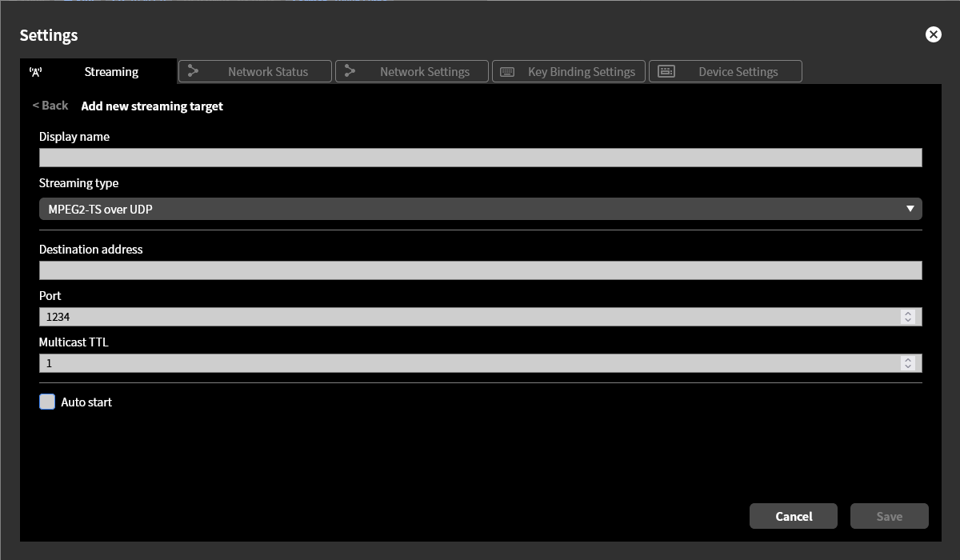Focus the Destination address field
The image size is (960, 560).
pyautogui.click(x=480, y=270)
